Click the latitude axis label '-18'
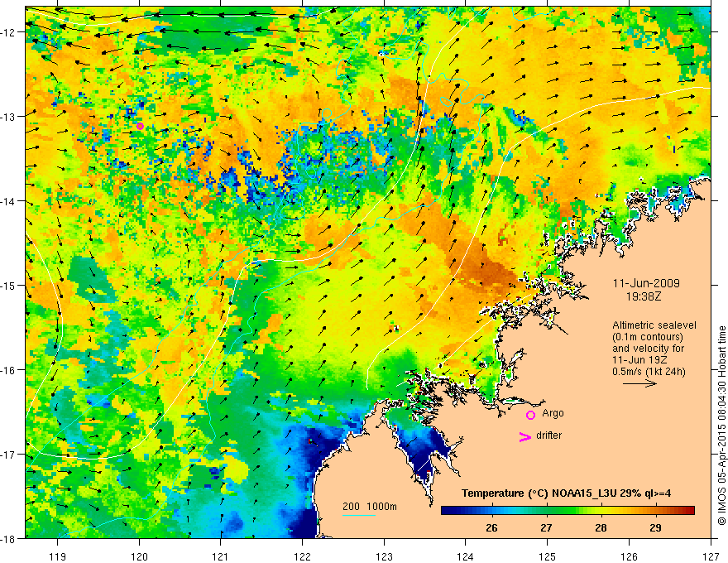Screen dimensions: 728x563 [x=10, y=538]
